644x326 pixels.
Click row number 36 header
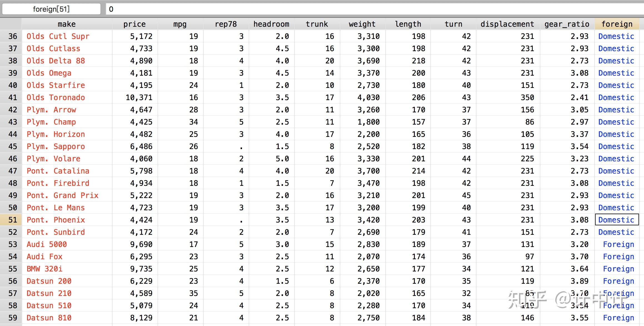[x=13, y=36]
